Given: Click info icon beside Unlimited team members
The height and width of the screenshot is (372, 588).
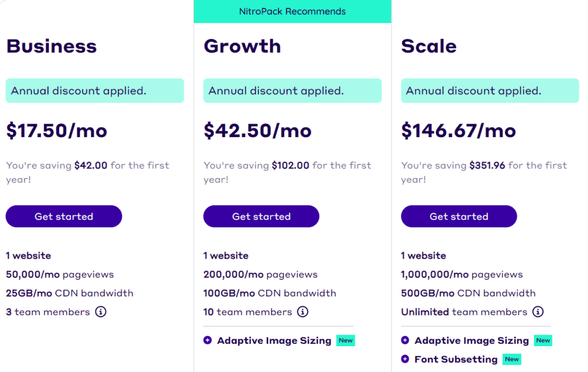Looking at the screenshot, I should click(x=538, y=312).
